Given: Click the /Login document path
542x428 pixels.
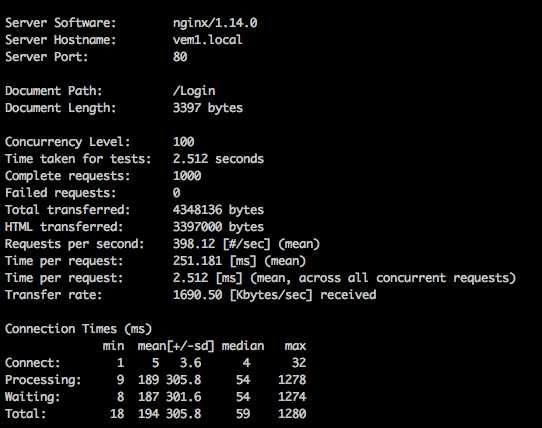Looking at the screenshot, I should pyautogui.click(x=194, y=91).
